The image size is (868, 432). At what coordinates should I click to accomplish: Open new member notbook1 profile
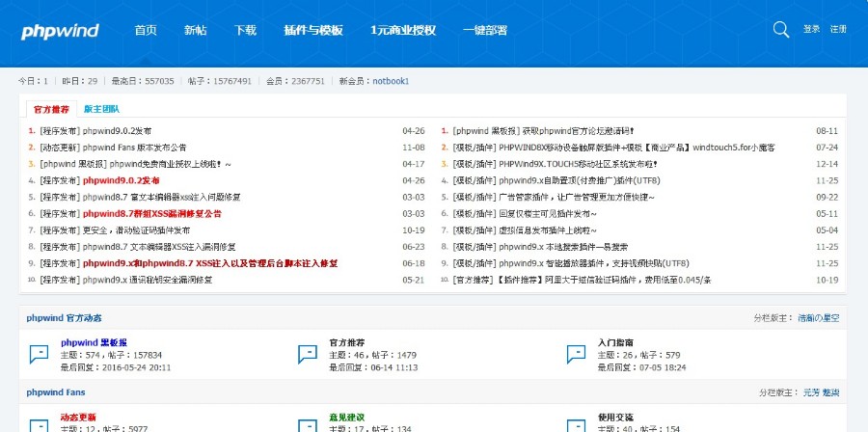tap(391, 81)
